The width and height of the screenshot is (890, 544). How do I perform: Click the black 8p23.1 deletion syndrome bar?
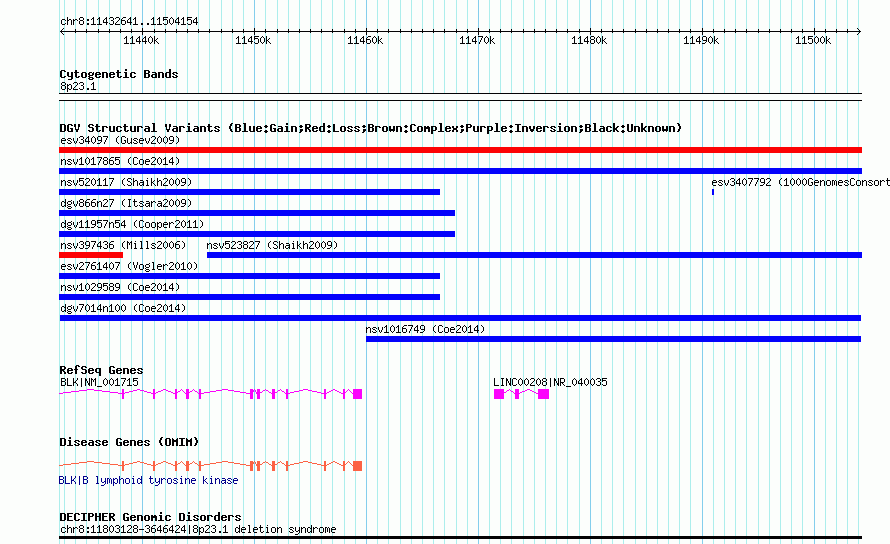(x=460, y=537)
